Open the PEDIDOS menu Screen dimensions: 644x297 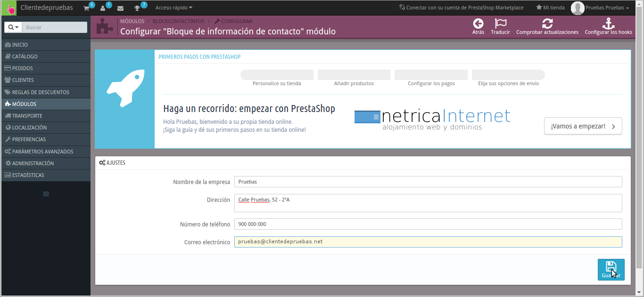46,68
